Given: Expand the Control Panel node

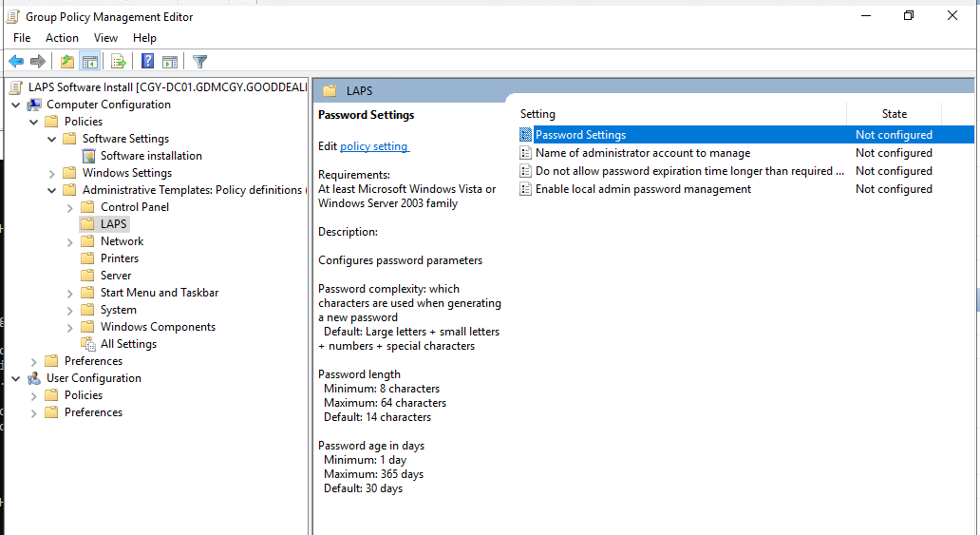Looking at the screenshot, I should pos(70,208).
